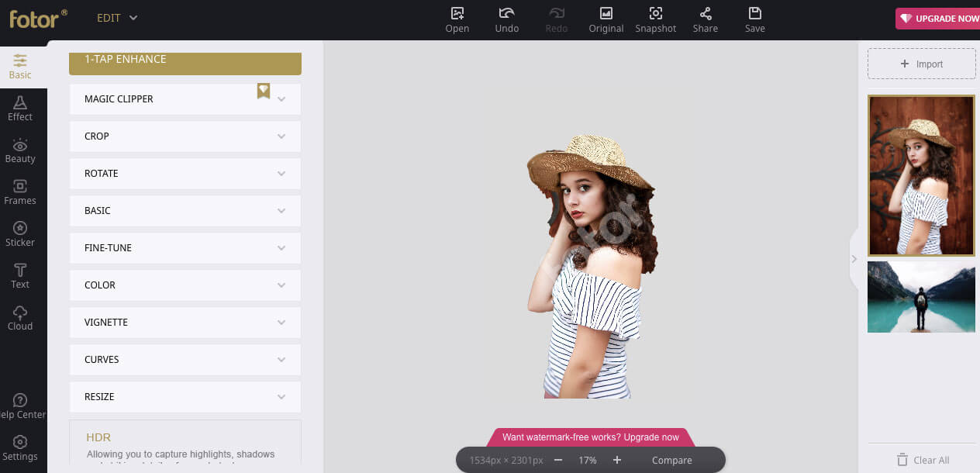This screenshot has height=473, width=980.
Task: Click UPGRADE NOW in the top bar
Action: tap(942, 18)
